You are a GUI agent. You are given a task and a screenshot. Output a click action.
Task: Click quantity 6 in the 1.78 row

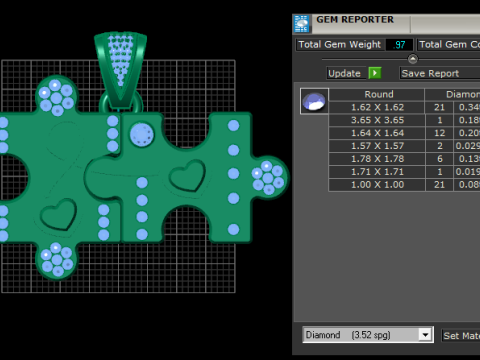pos(439,159)
